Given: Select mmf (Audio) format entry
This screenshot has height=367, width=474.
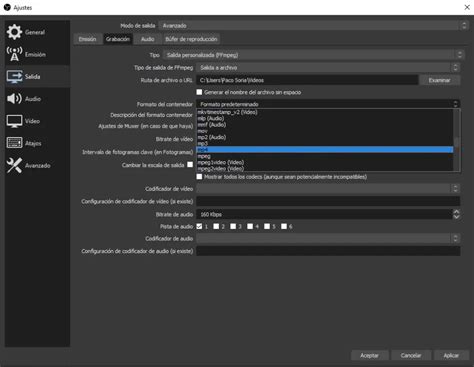Looking at the screenshot, I should 325,125.
